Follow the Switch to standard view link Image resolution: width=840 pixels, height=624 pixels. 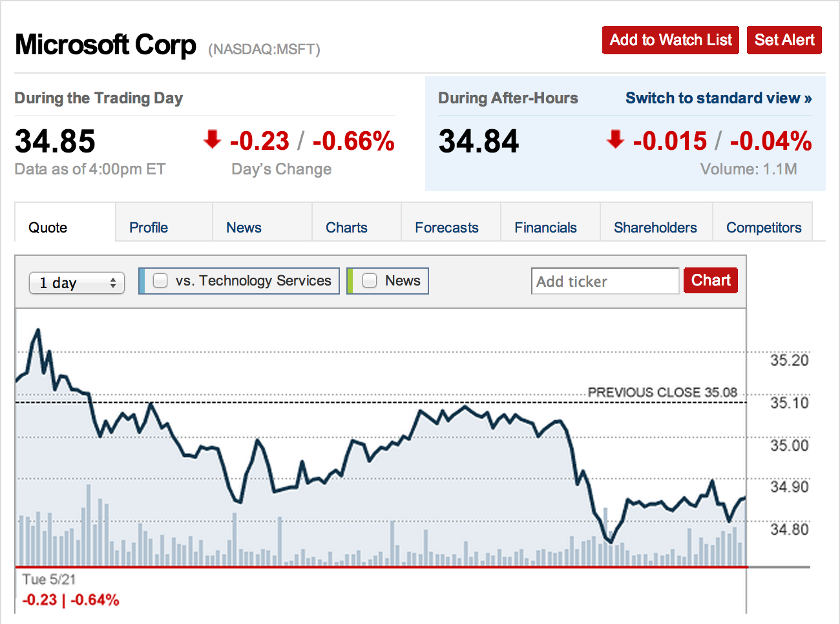718,98
